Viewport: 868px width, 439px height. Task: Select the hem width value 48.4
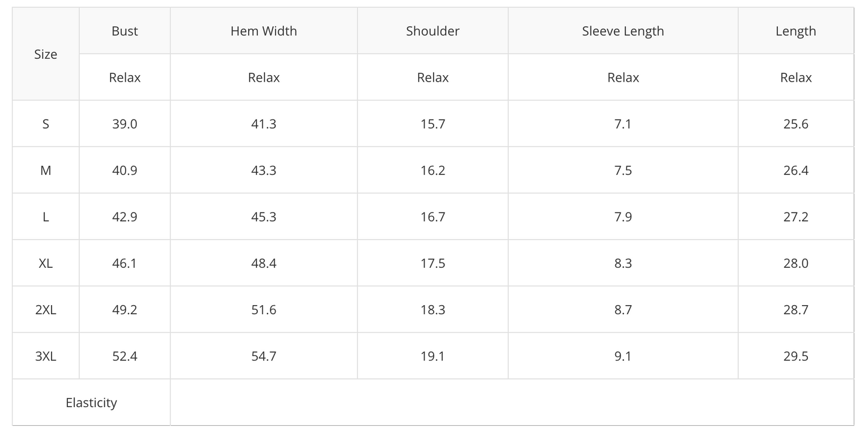click(x=264, y=263)
